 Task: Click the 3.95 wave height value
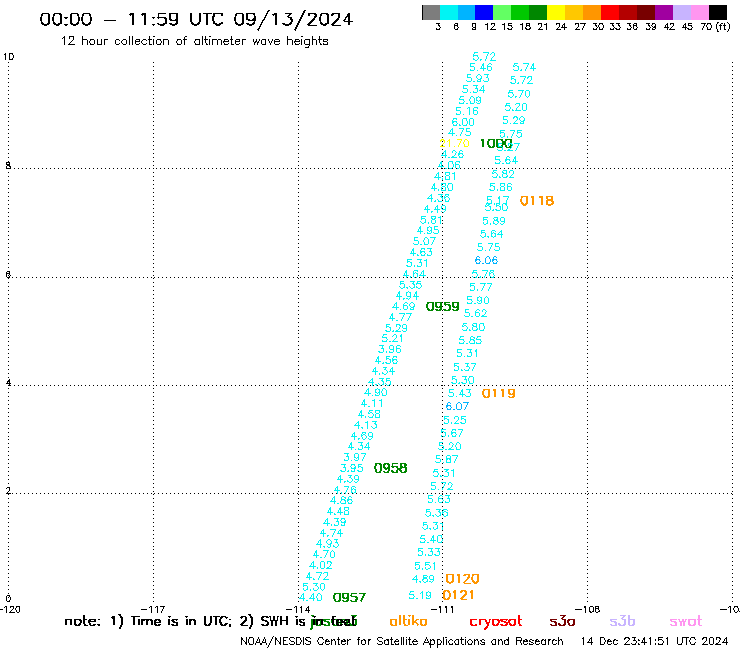click(x=352, y=468)
